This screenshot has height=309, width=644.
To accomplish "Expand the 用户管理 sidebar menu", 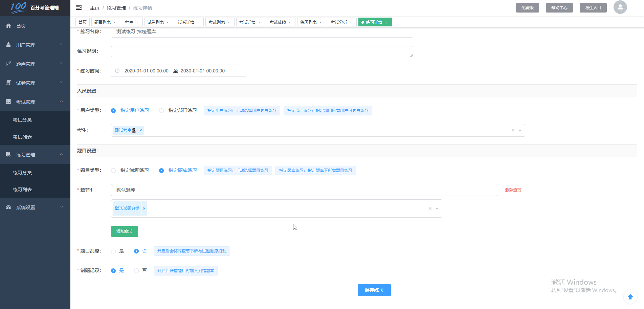I will click(35, 45).
